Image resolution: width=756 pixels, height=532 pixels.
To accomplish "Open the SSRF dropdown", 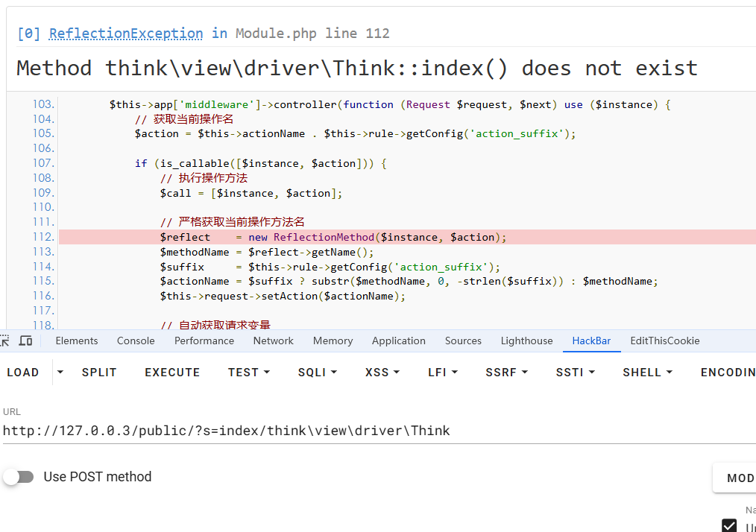I will tap(506, 372).
